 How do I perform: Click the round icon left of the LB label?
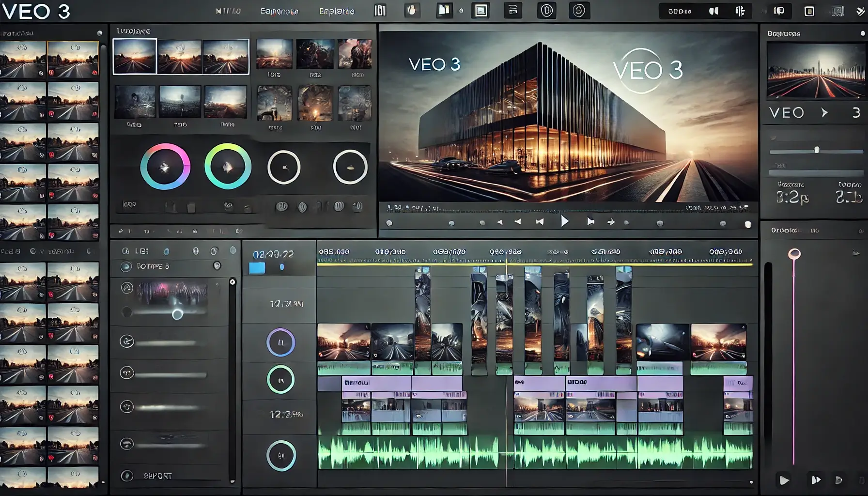point(125,251)
